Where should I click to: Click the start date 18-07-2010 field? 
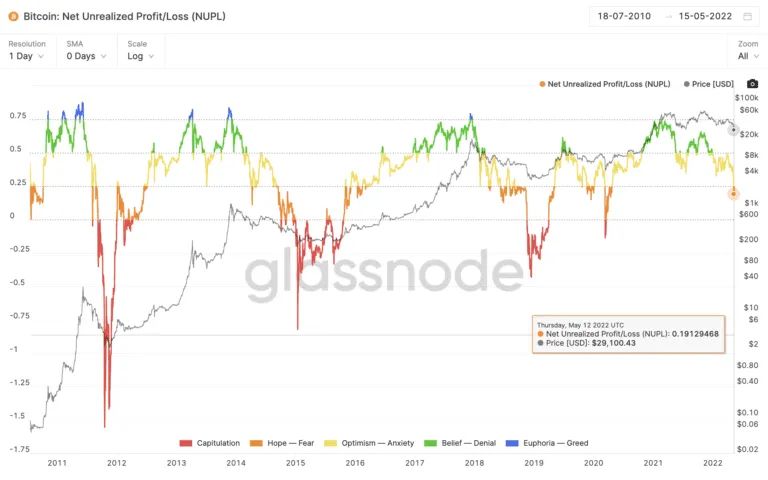pos(625,17)
